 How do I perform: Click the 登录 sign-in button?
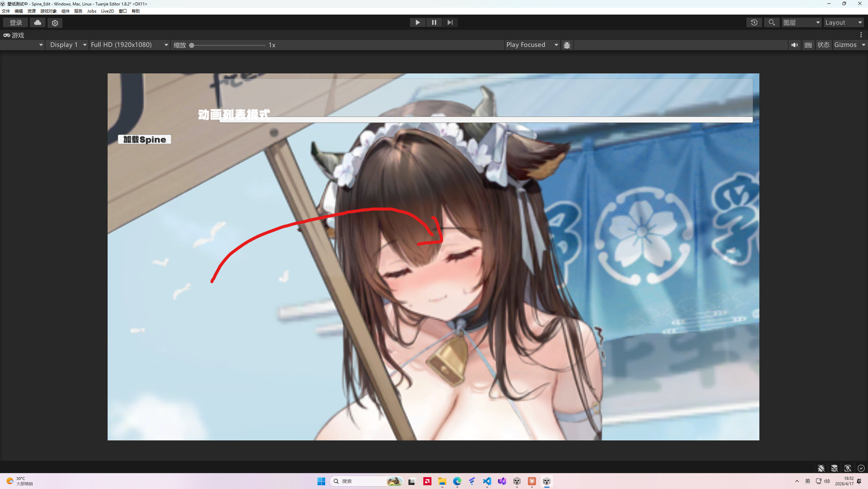click(16, 23)
